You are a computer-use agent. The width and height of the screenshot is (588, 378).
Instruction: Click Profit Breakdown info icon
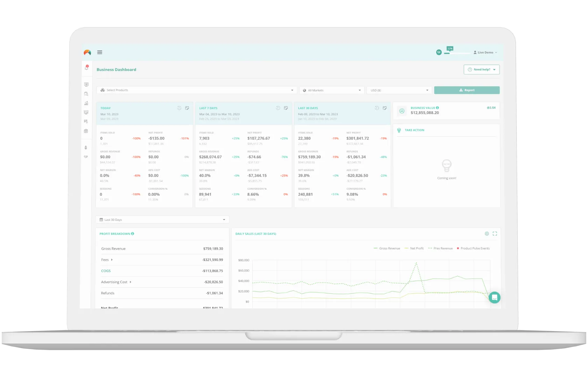pyautogui.click(x=133, y=233)
